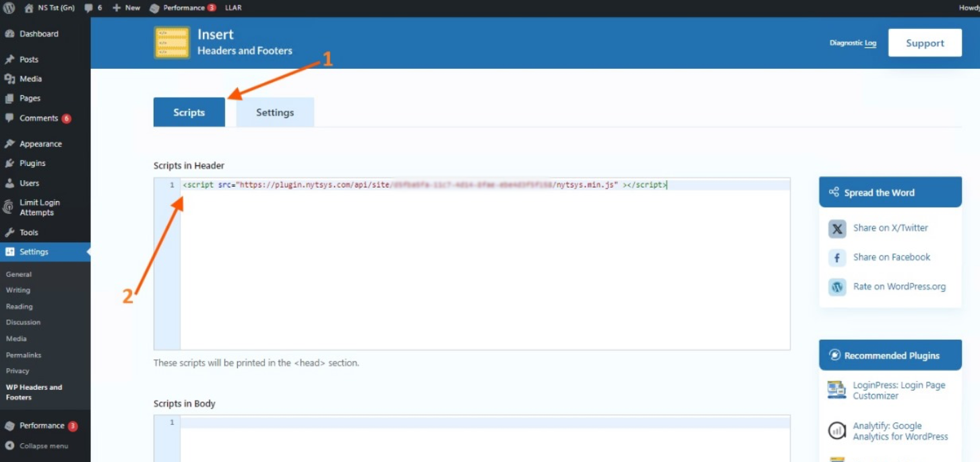The width and height of the screenshot is (980, 462).
Task: Click the Scripts in Header label
Action: click(189, 165)
